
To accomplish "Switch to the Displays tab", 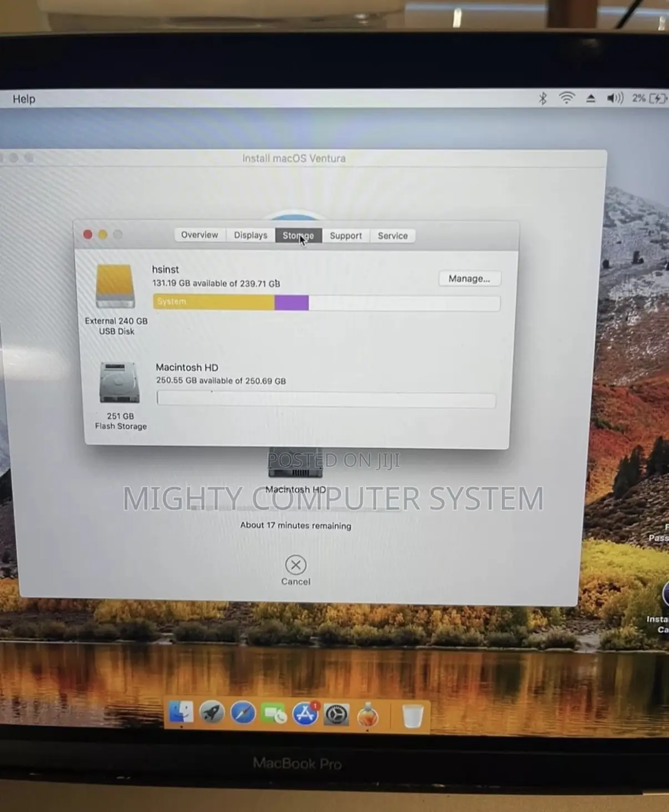I will pos(251,235).
